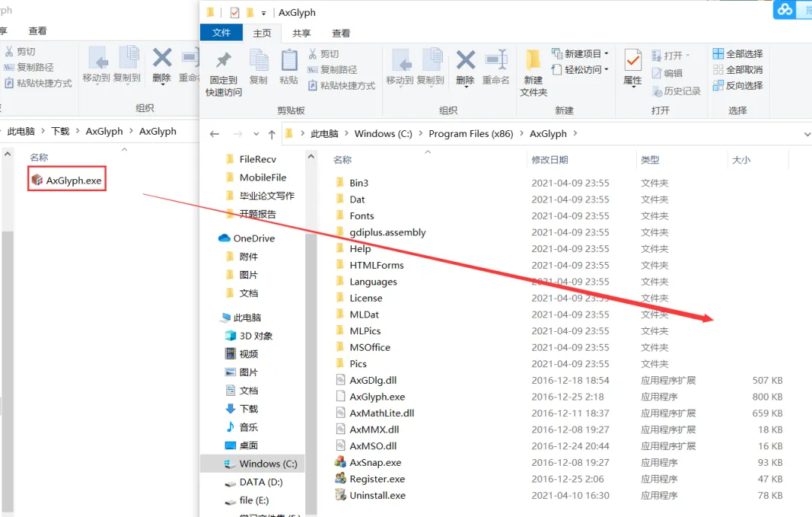This screenshot has height=517, width=812.
Task: Switch to Share tab in front window
Action: [301, 33]
